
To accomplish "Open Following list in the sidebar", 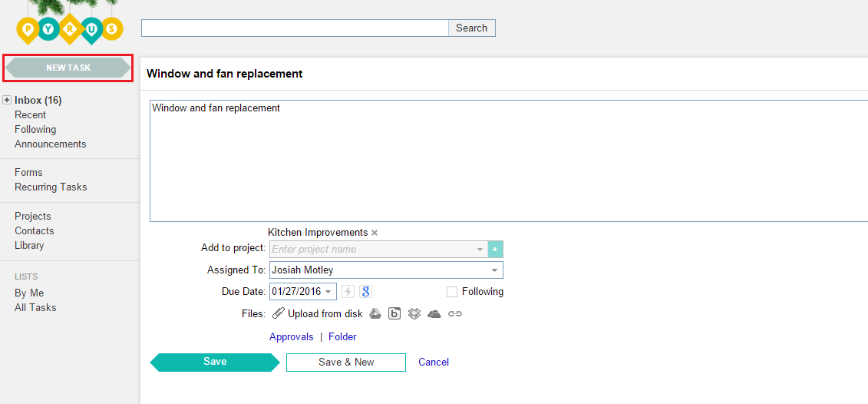I will click(35, 129).
